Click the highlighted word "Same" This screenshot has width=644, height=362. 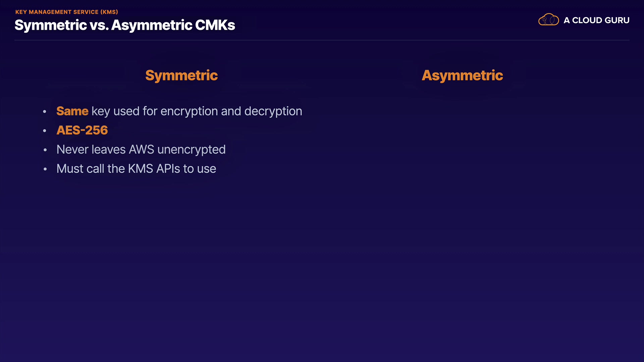[x=72, y=111]
